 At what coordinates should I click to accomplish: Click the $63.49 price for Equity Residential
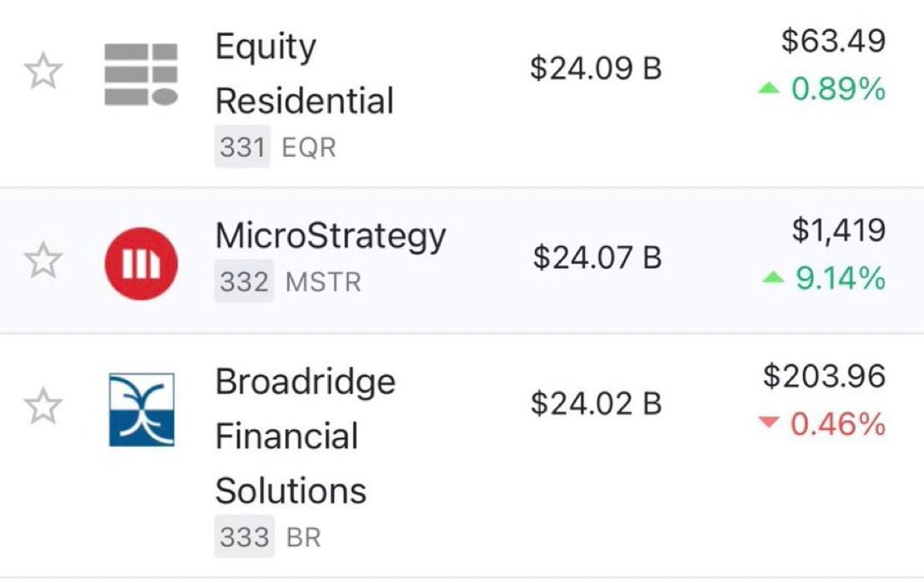[x=833, y=40]
